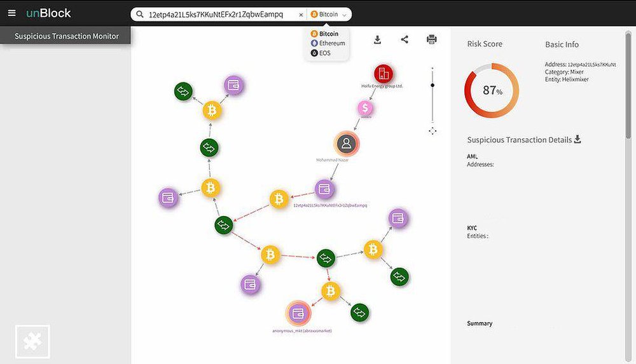Click the right panel scrollbar
Viewport: 636px width, 364px height.
tap(628, 85)
